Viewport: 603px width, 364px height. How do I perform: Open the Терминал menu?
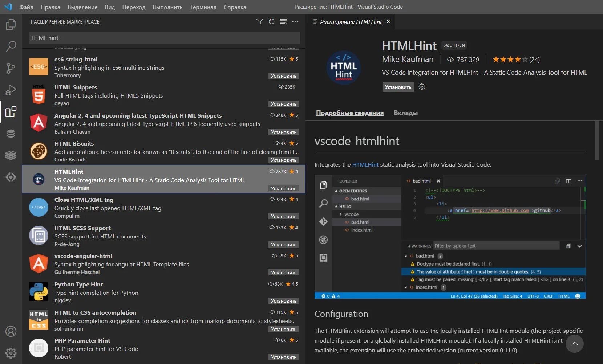203,7
